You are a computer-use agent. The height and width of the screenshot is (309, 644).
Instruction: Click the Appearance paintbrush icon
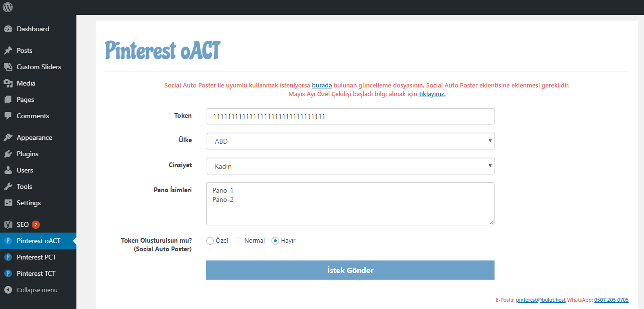pos(8,137)
